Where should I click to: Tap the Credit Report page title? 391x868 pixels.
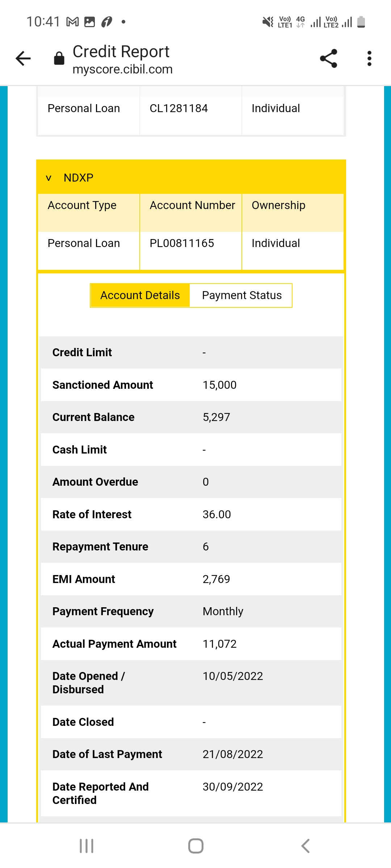click(x=121, y=52)
